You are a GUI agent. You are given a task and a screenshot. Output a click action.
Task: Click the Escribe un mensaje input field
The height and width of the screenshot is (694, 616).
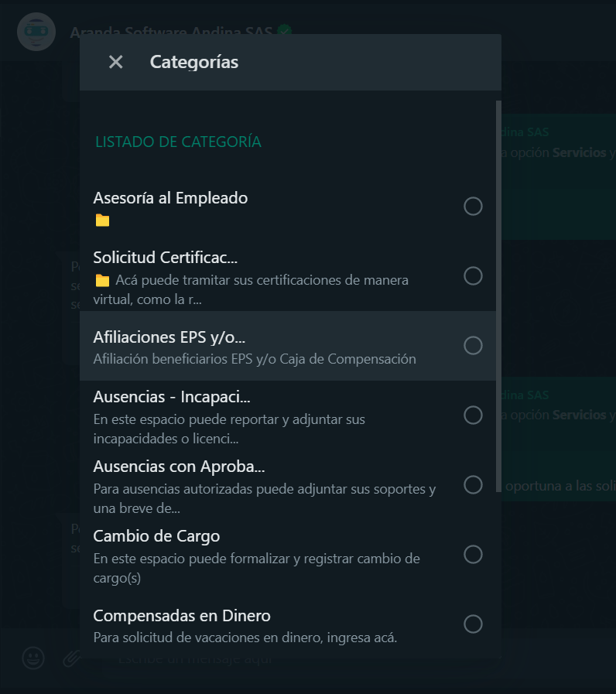click(x=195, y=658)
